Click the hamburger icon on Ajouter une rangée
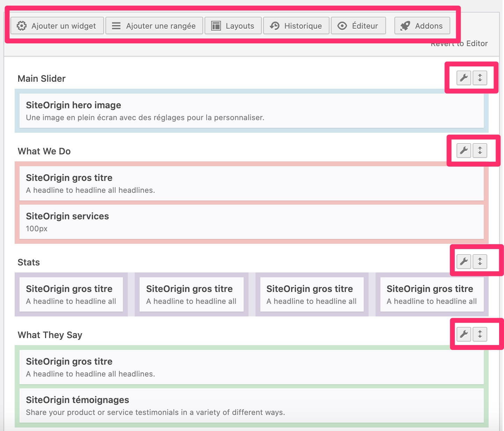 (x=116, y=25)
